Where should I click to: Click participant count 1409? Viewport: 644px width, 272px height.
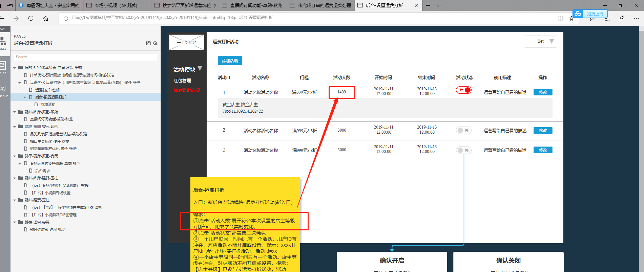click(x=341, y=92)
